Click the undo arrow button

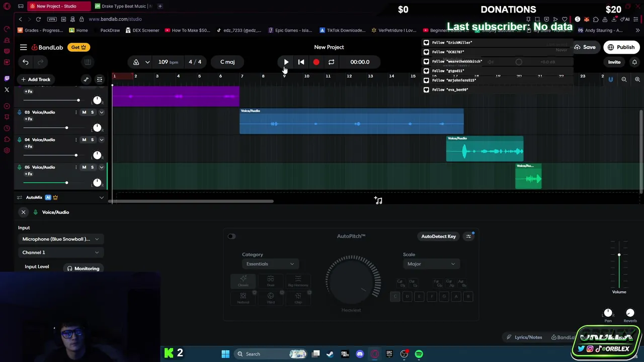click(26, 62)
